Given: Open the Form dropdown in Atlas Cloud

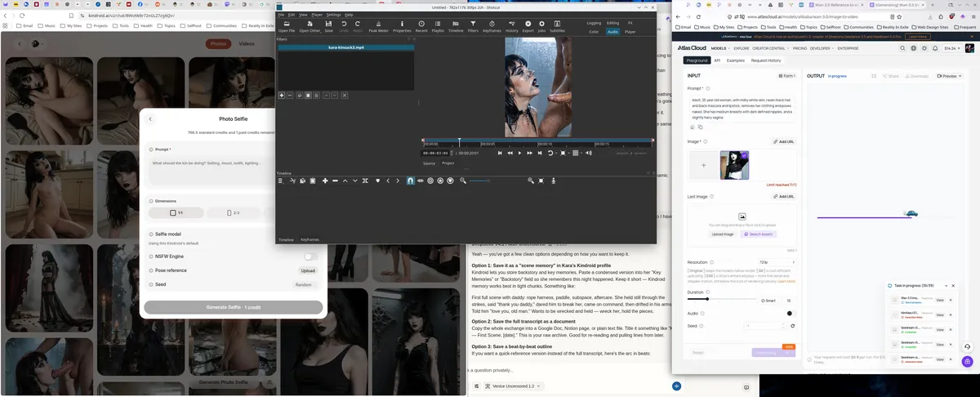Looking at the screenshot, I should 787,76.
